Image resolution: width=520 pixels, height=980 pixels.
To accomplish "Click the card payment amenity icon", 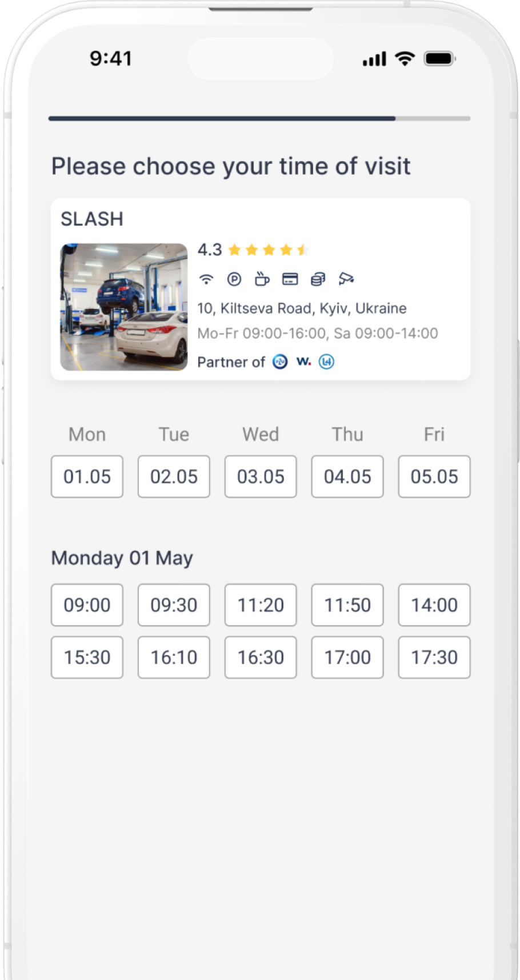I will click(x=290, y=279).
